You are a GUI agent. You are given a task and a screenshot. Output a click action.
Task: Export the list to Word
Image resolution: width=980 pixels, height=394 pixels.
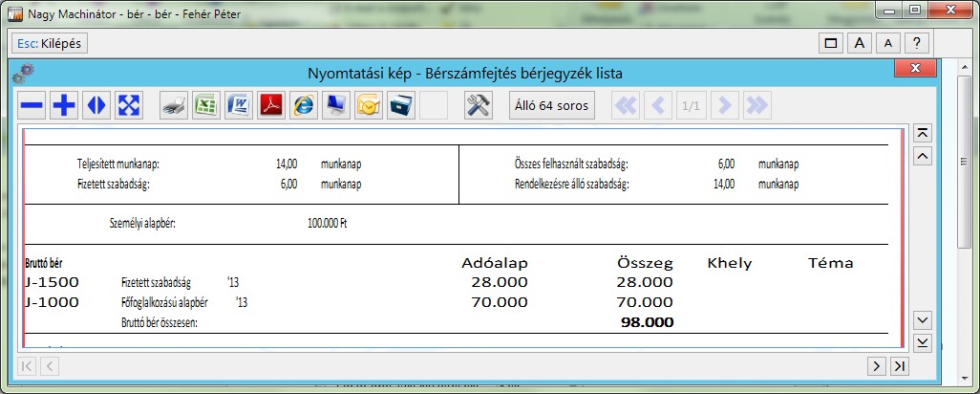239,106
